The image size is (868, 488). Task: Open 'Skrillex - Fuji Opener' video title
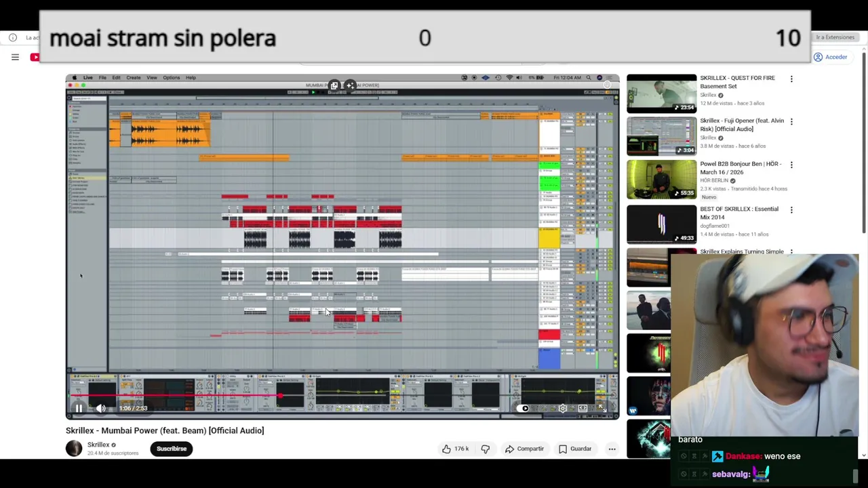pyautogui.click(x=742, y=125)
